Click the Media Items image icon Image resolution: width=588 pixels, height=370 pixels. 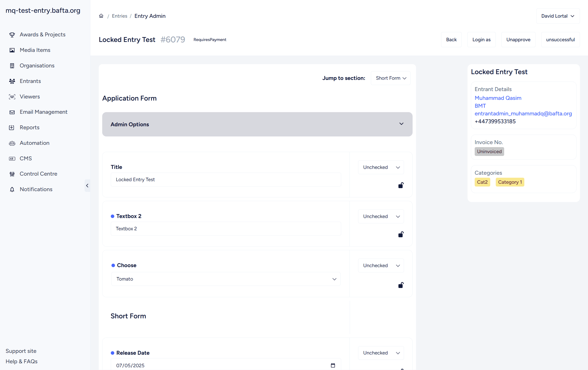coord(12,50)
